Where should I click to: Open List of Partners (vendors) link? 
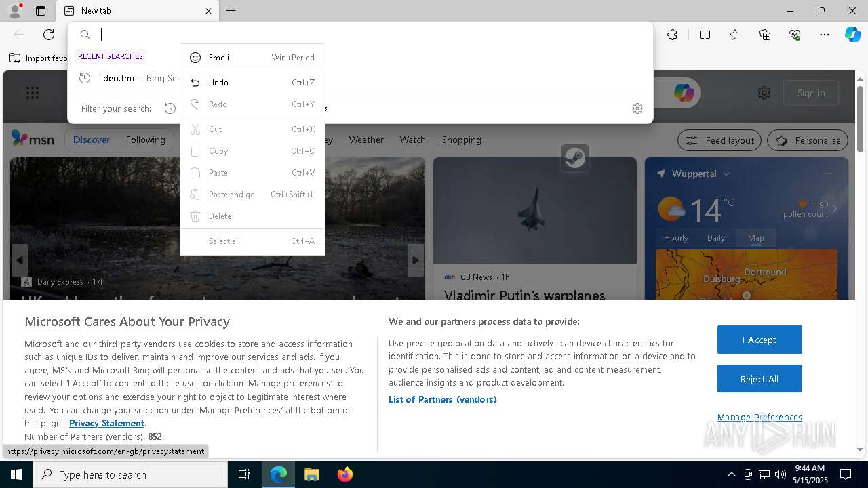click(442, 399)
